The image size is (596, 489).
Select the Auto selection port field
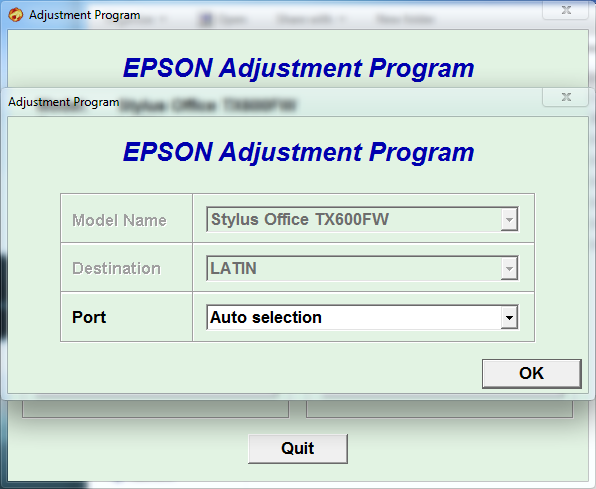click(x=362, y=317)
